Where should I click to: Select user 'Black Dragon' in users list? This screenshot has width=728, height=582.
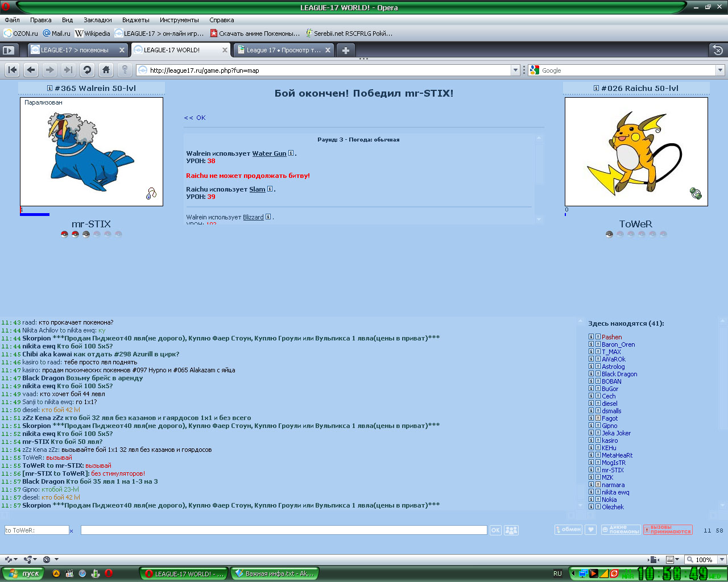click(x=619, y=374)
